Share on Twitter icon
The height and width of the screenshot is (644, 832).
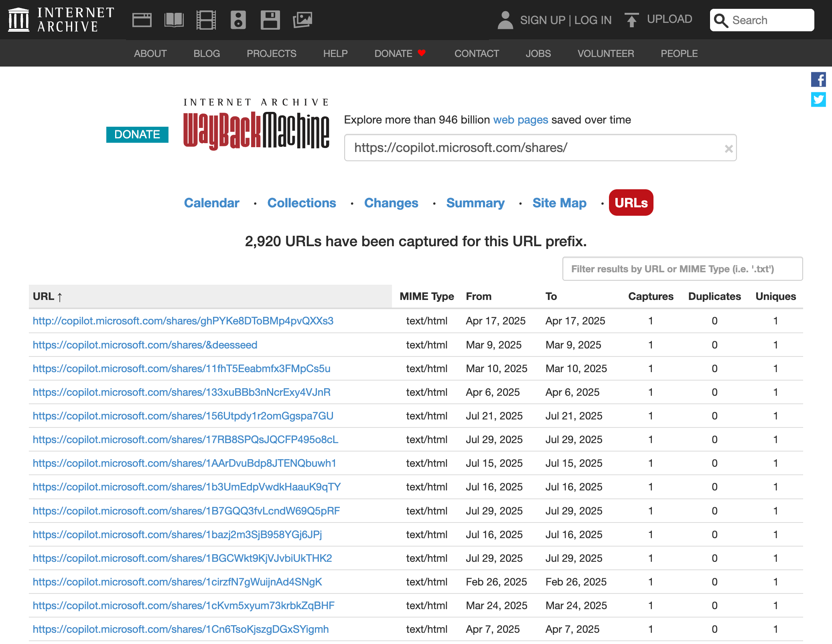click(x=818, y=99)
